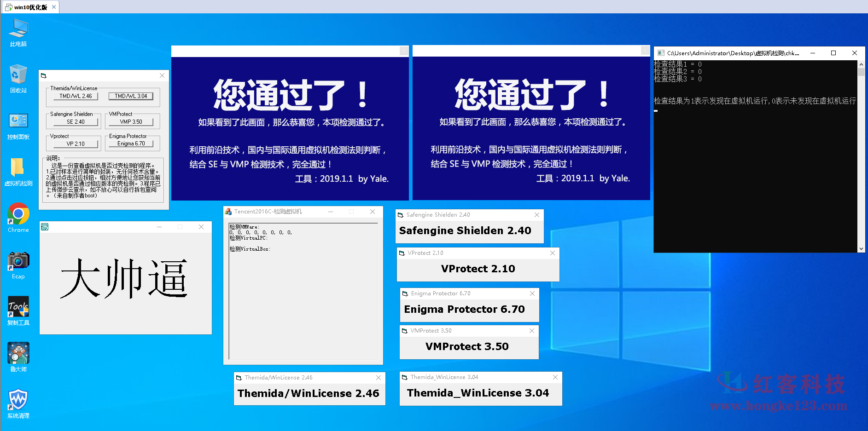Close the right 您通过了 window
This screenshot has width=868, height=431.
click(645, 50)
